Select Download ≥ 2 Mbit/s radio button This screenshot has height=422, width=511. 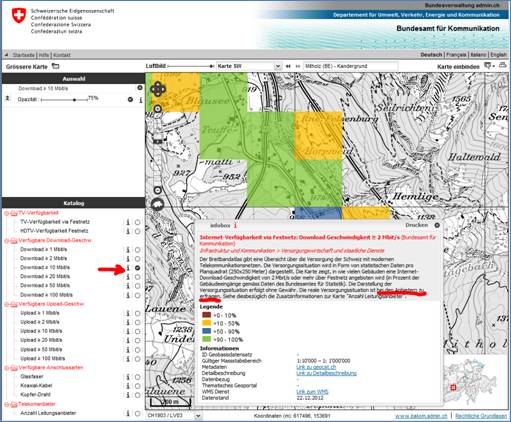coord(137,259)
